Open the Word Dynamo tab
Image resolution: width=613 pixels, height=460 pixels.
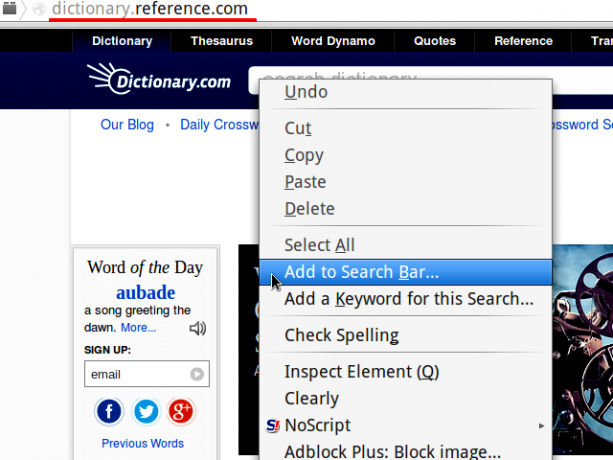[333, 41]
